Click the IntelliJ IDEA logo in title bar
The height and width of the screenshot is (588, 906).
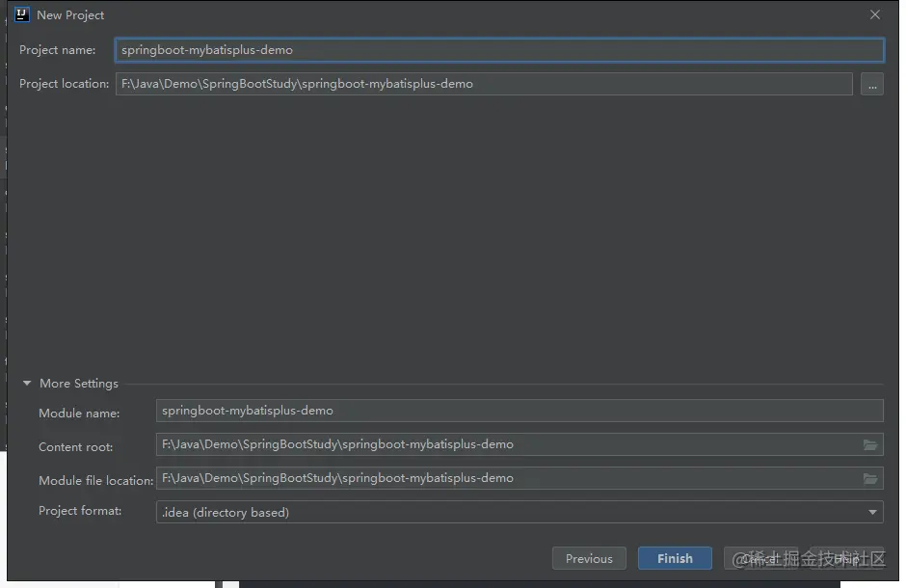pyautogui.click(x=22, y=14)
